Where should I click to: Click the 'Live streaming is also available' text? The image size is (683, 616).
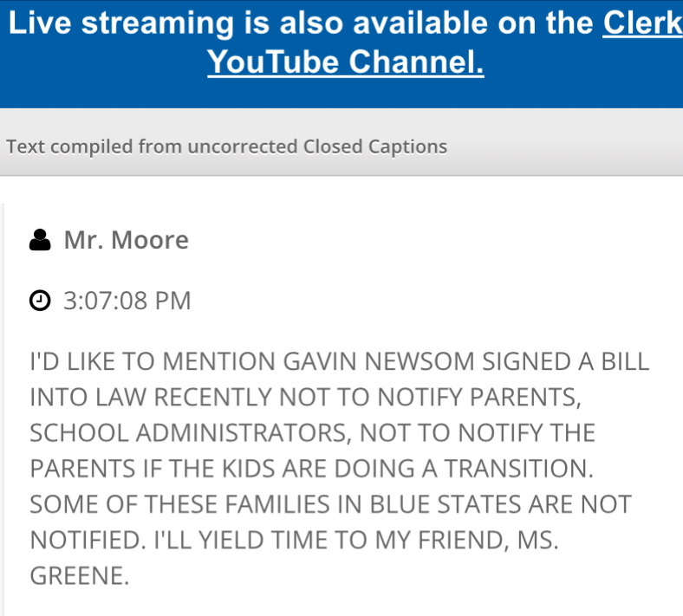(303, 23)
